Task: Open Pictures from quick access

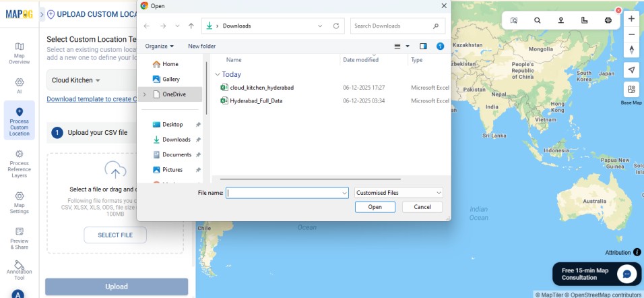Action: [168, 169]
